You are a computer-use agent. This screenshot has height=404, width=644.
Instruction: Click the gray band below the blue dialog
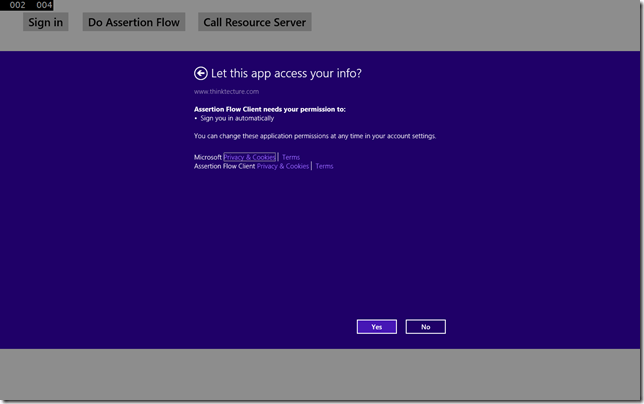(x=322, y=375)
